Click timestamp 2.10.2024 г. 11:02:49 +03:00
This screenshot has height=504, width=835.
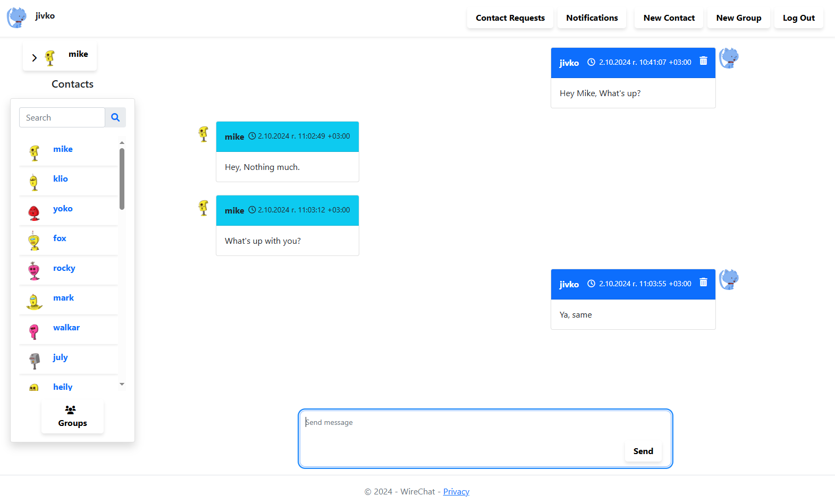[x=304, y=136]
